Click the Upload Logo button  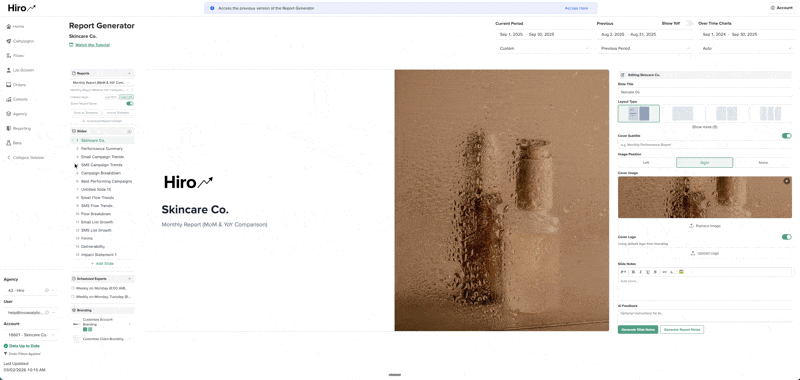705,253
